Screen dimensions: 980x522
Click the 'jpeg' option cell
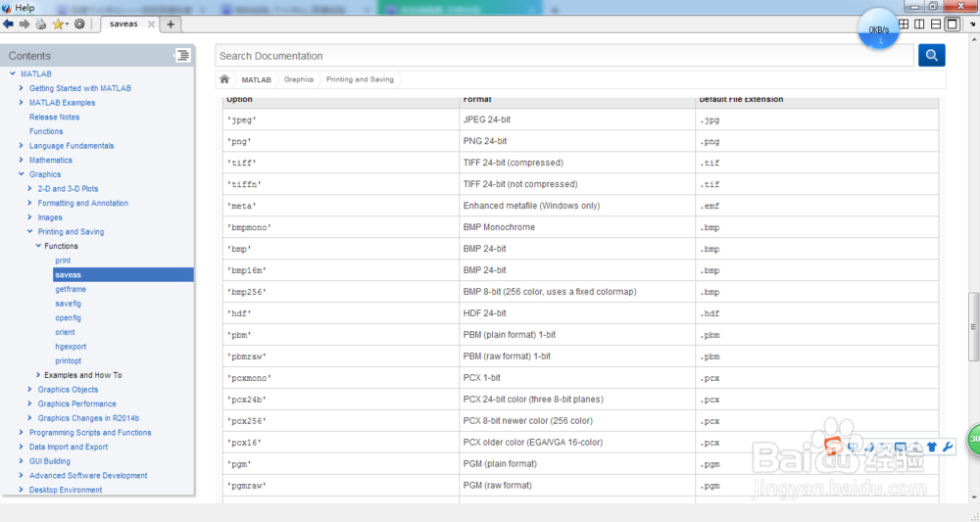point(341,119)
